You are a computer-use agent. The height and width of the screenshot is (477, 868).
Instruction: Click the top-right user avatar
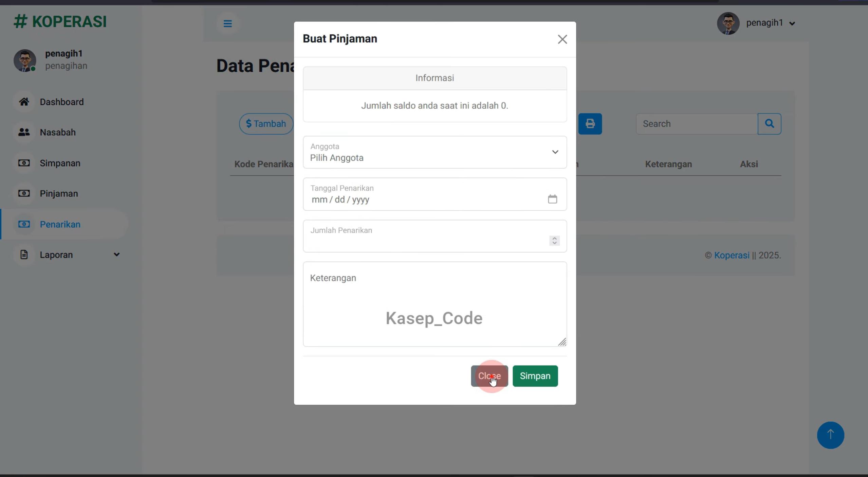[728, 23]
